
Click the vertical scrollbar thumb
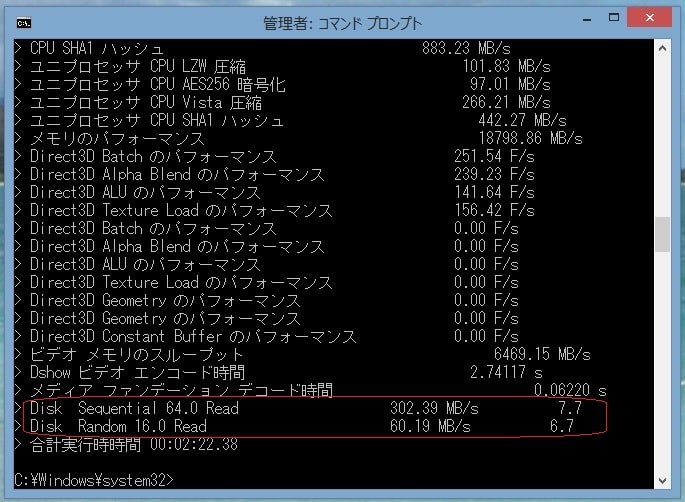tap(662, 234)
